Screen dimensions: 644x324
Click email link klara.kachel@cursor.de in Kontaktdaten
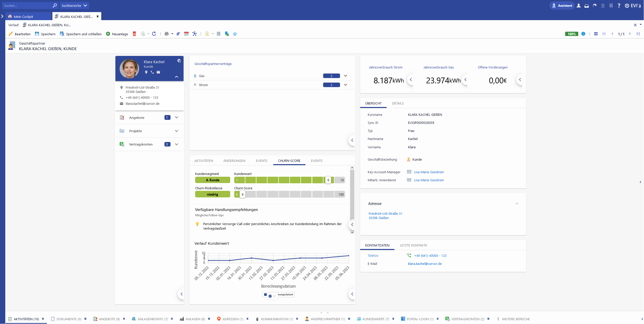tap(425, 264)
